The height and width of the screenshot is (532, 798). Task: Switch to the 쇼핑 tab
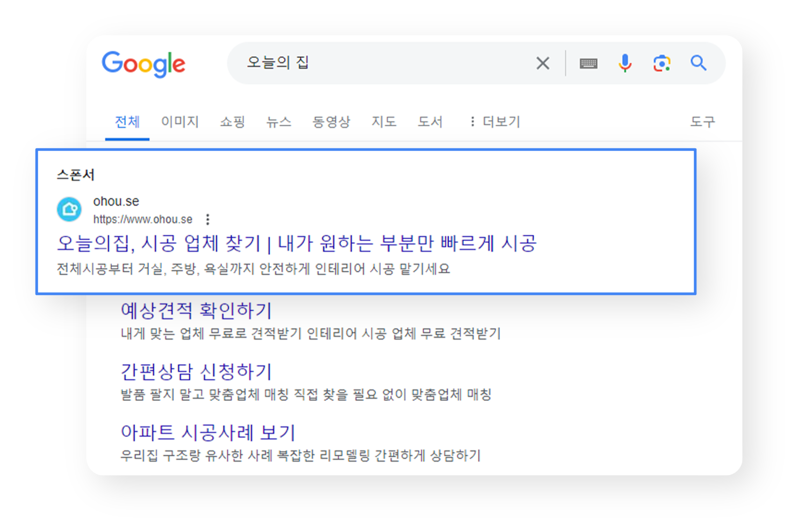pyautogui.click(x=233, y=122)
